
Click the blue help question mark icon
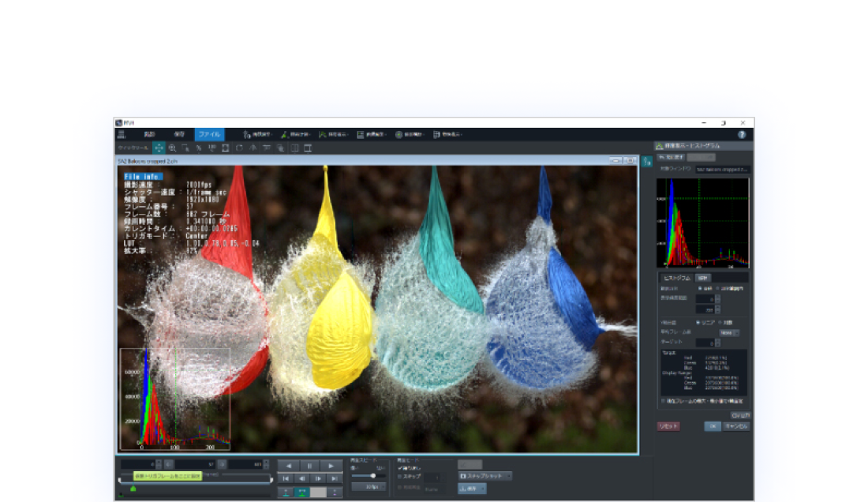tap(742, 135)
